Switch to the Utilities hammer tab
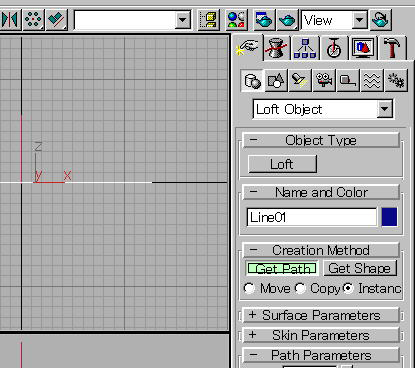 tap(392, 48)
